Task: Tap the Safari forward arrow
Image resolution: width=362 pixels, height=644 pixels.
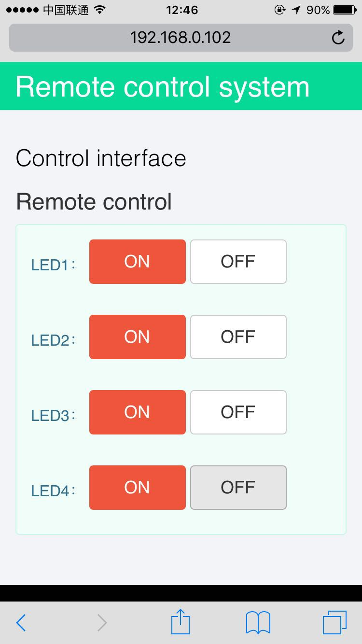Action: click(102, 623)
